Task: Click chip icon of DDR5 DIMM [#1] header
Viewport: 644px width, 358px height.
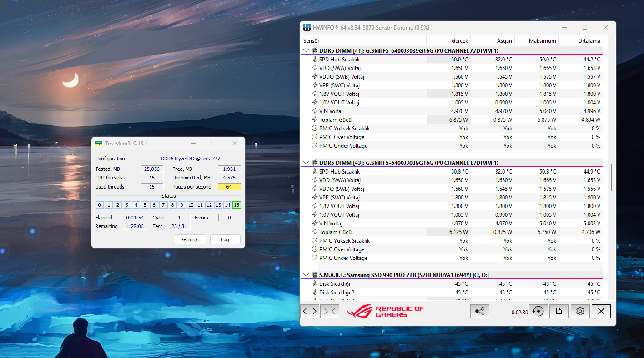Action: (x=314, y=50)
